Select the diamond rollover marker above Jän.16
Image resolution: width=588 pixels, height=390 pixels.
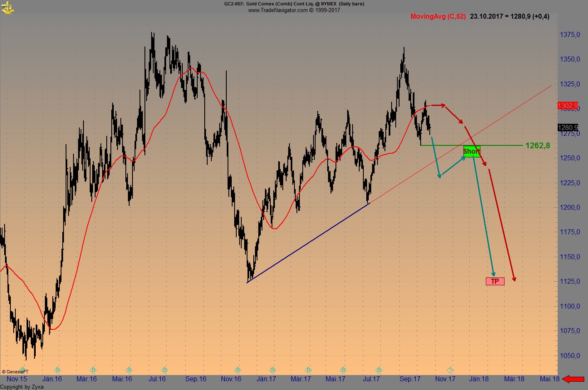click(x=57, y=370)
